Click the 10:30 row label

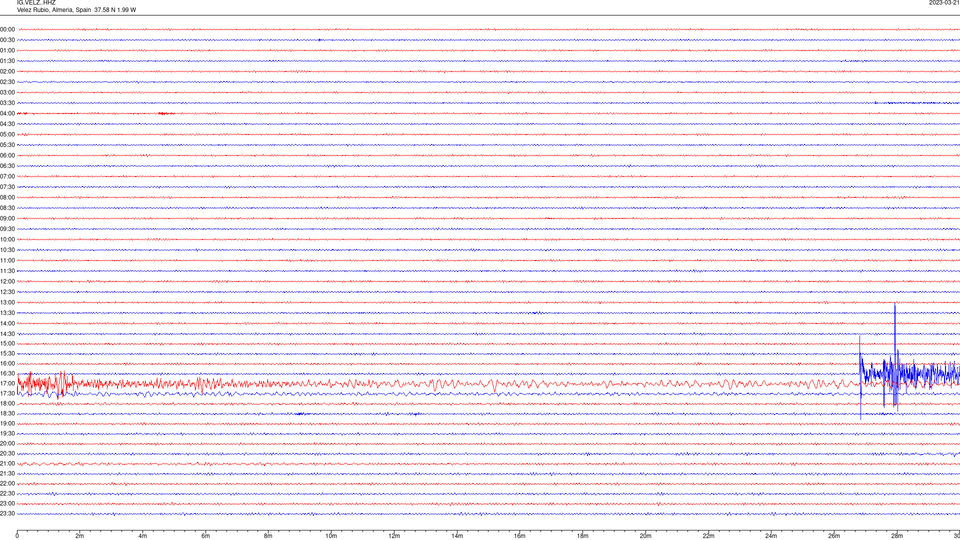[7, 250]
